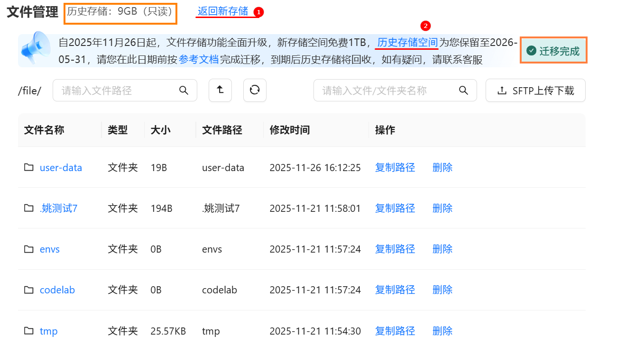Open the 参考文档 link in the notice
Image resolution: width=644 pixels, height=345 pixels.
(x=199, y=60)
